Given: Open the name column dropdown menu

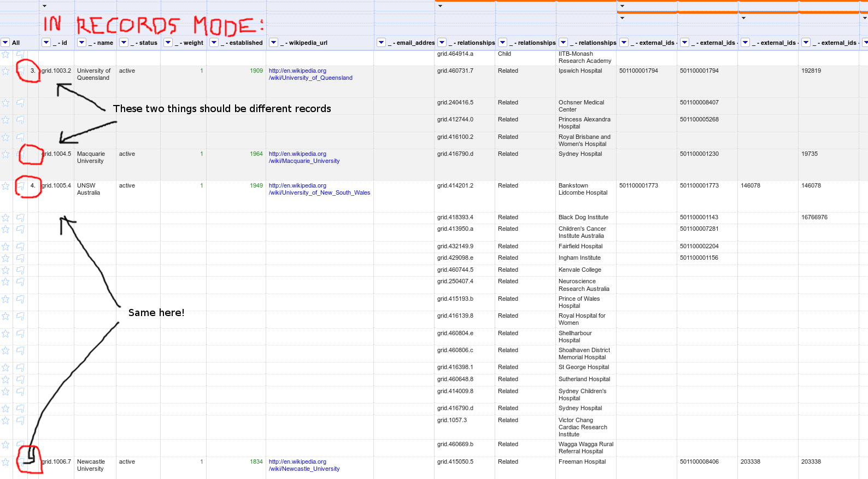Looking at the screenshot, I should coord(82,43).
